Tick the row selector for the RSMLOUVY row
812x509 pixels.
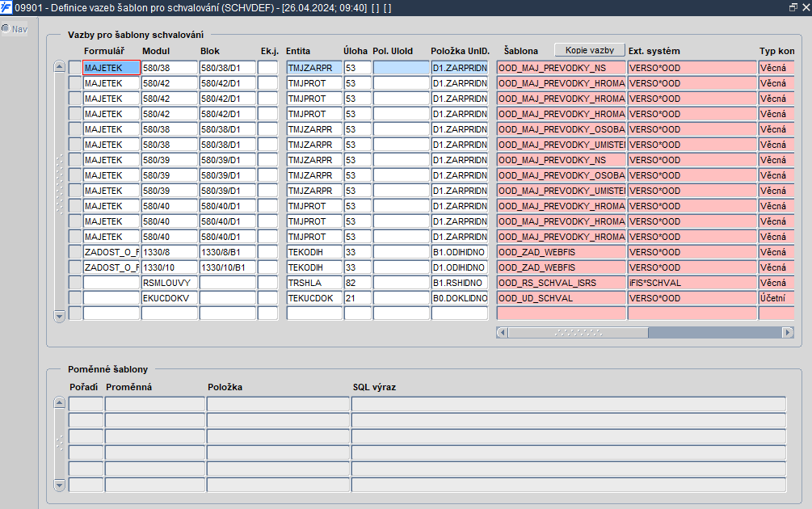click(75, 283)
